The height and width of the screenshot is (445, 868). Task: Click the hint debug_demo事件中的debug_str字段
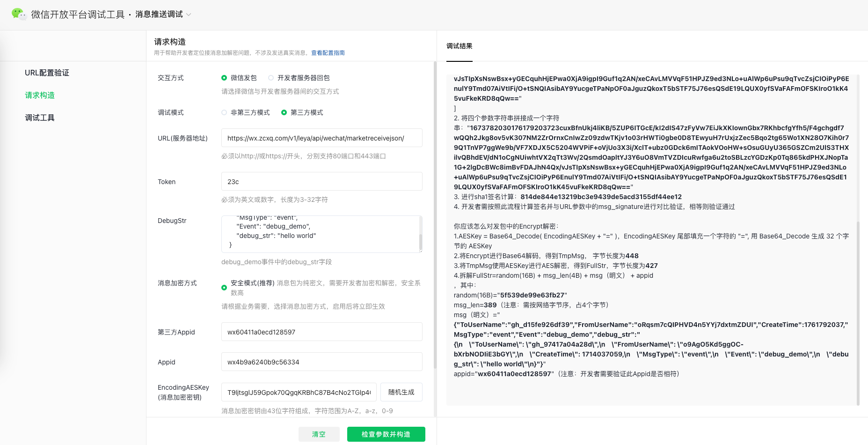coord(277,262)
